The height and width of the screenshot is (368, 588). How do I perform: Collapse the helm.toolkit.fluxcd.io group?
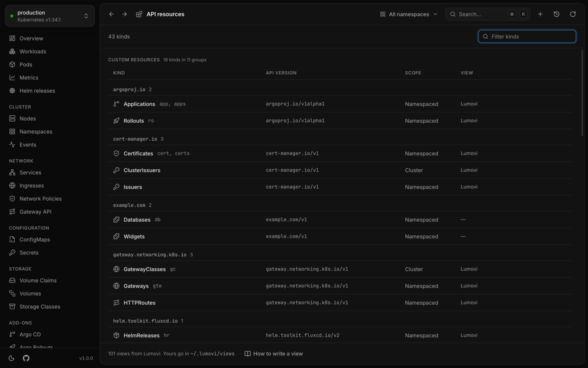tap(148, 321)
